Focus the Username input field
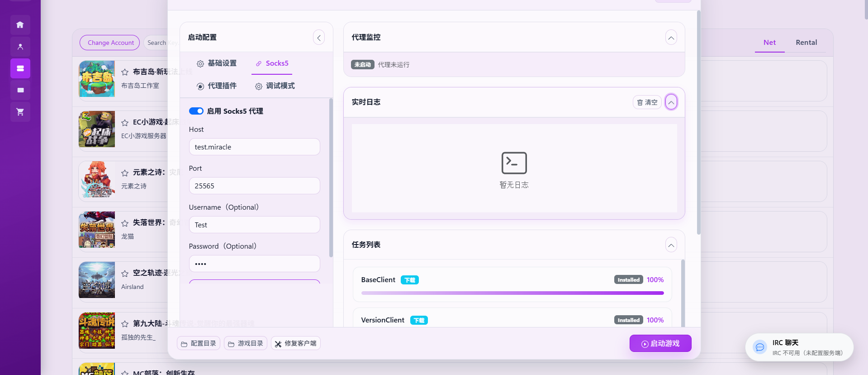The height and width of the screenshot is (375, 868). [254, 225]
